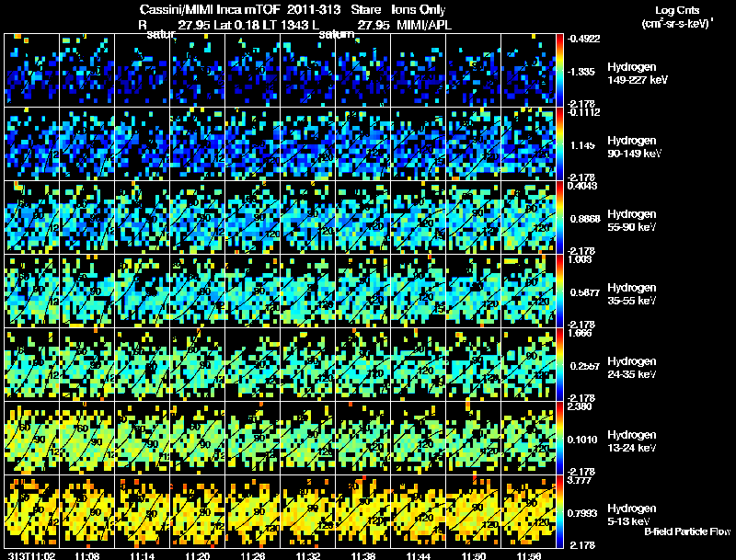Click the '11:26' time axis label
The width and height of the screenshot is (736, 560).
(x=252, y=555)
